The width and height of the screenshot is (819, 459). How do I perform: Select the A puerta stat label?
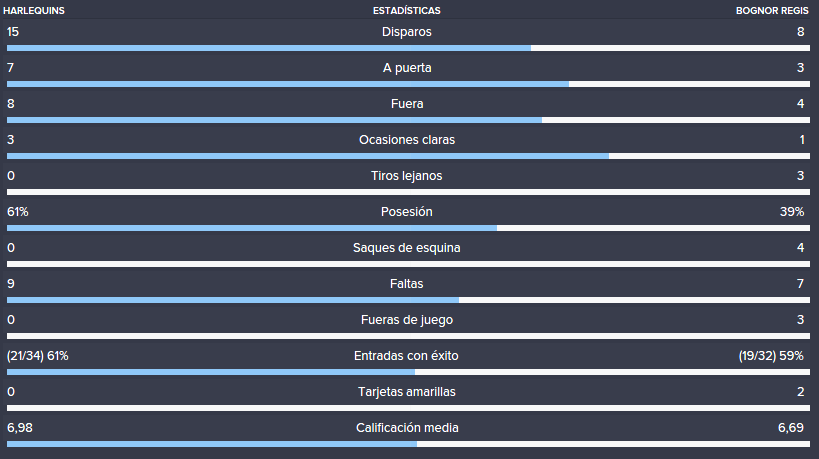tap(407, 68)
